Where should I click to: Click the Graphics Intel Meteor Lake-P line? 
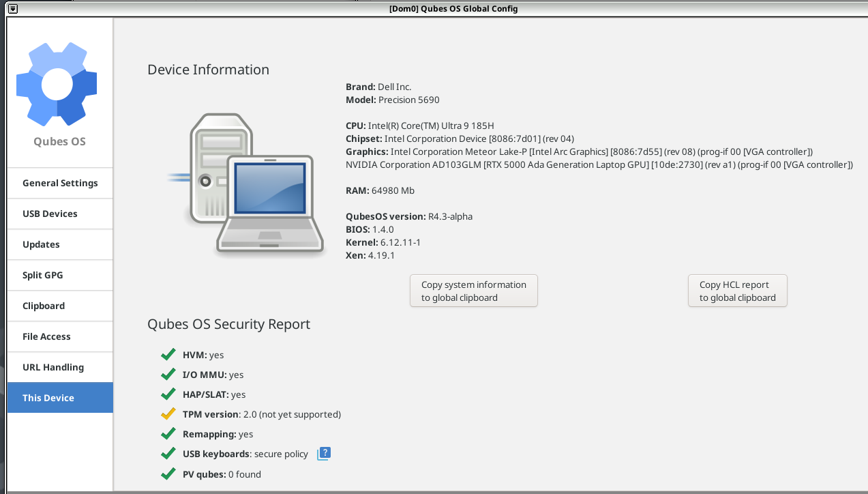579,151
